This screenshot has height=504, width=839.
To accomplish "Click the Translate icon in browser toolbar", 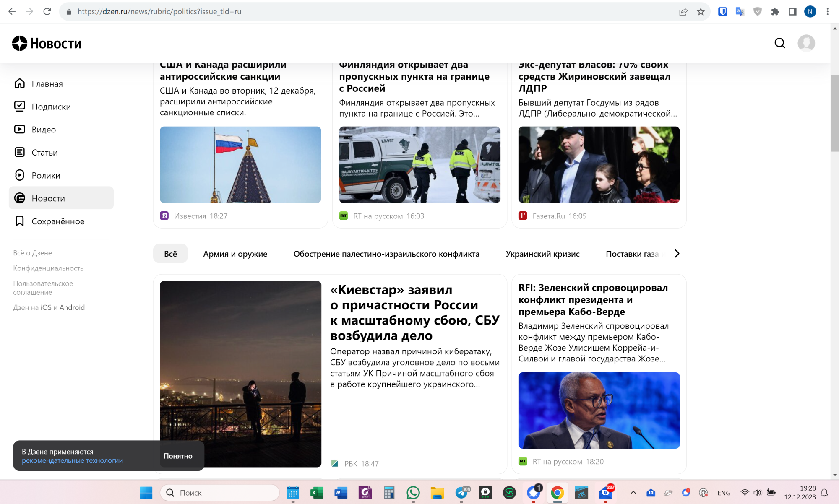I will (x=739, y=11).
